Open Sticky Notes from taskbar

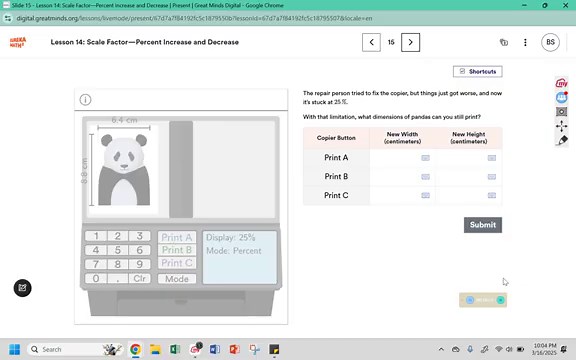(274, 349)
